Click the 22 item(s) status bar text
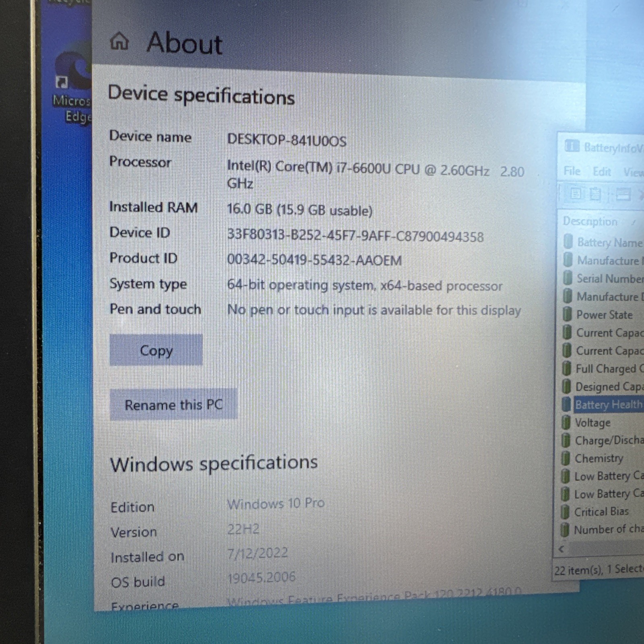Image resolution: width=644 pixels, height=644 pixels. click(599, 570)
